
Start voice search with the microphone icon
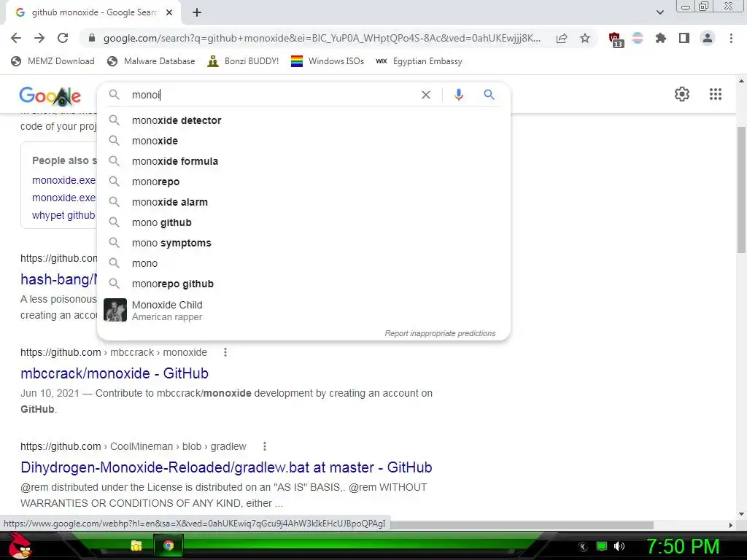[458, 95]
